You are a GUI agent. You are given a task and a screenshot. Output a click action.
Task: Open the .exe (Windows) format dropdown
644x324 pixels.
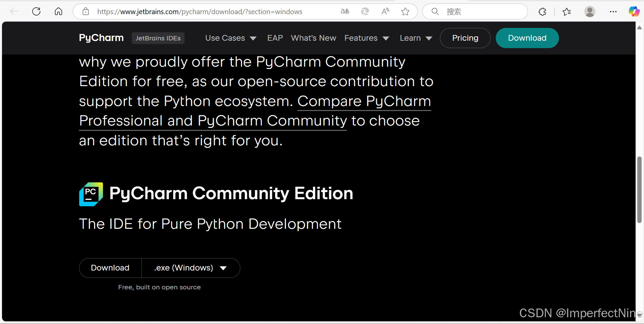tap(191, 268)
